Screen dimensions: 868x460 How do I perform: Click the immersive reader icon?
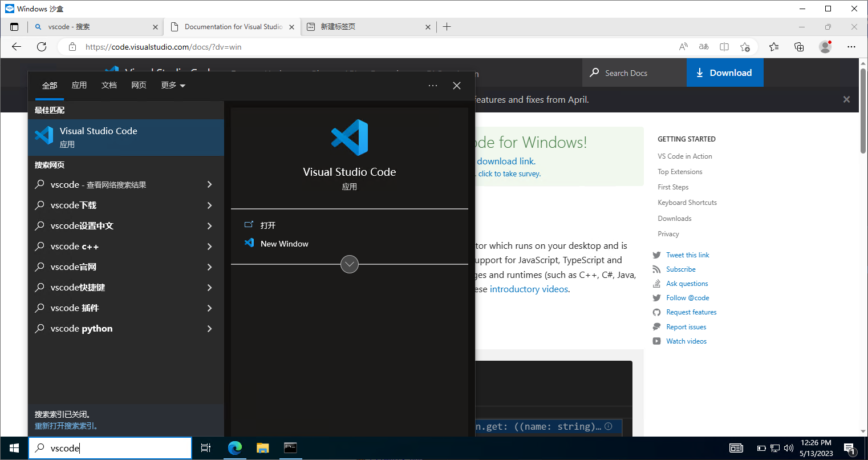click(724, 47)
